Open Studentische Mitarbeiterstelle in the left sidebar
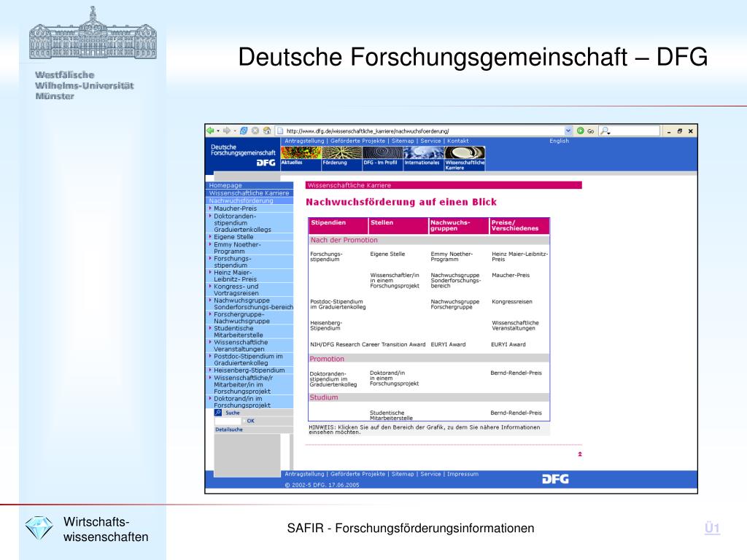Image resolution: width=747 pixels, height=560 pixels. tap(239, 332)
